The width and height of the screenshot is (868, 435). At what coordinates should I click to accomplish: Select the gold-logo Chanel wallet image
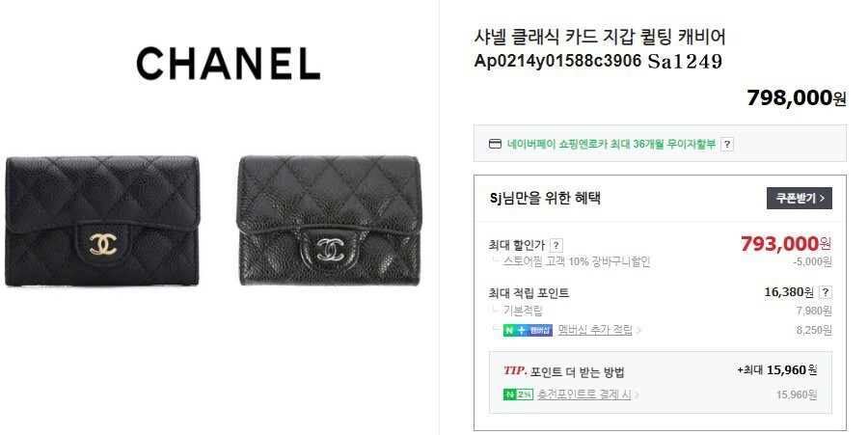[102, 221]
